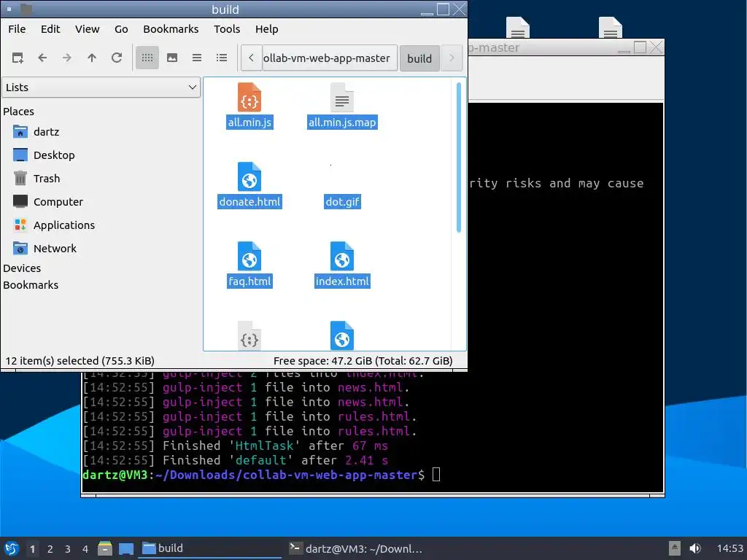Switch to compact list view
This screenshot has width=747, height=560.
(x=197, y=58)
